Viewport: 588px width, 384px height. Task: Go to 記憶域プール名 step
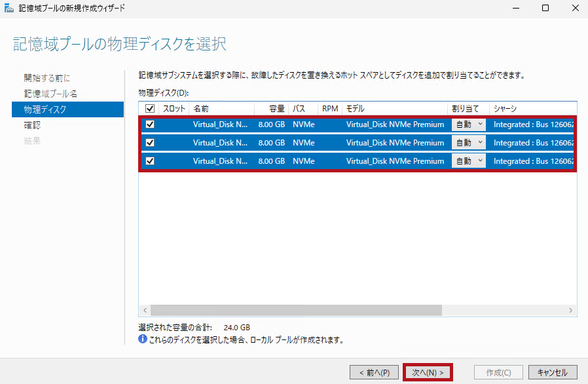[x=50, y=94]
